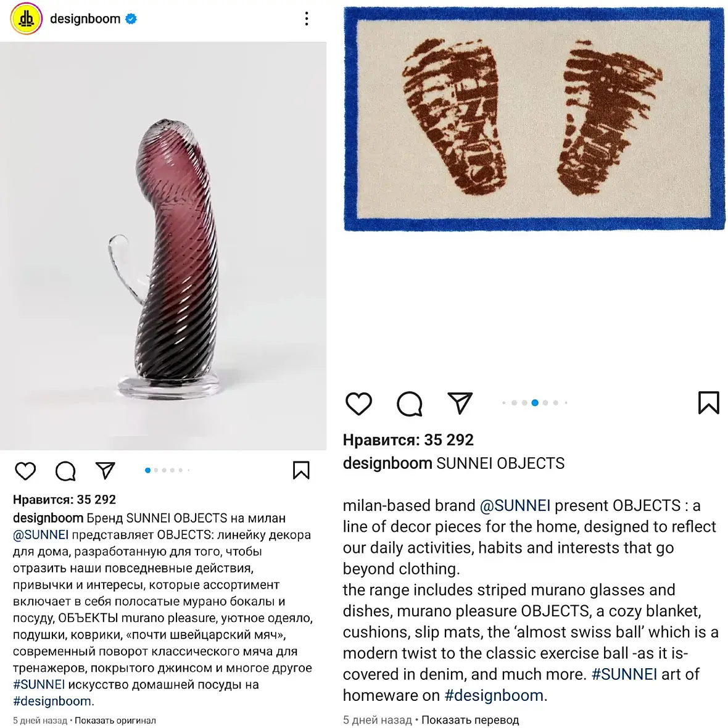
Task: Share the left post via paper plane
Action: (105, 470)
